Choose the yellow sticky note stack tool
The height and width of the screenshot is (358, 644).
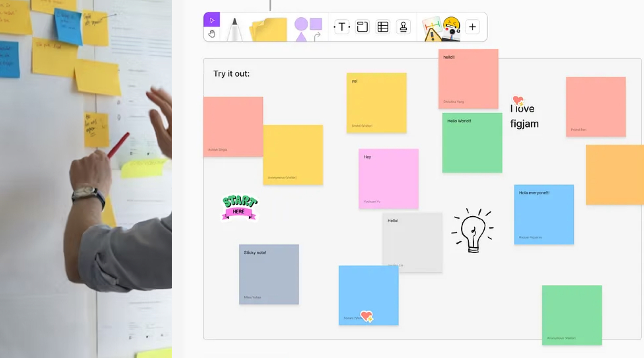[268, 29]
